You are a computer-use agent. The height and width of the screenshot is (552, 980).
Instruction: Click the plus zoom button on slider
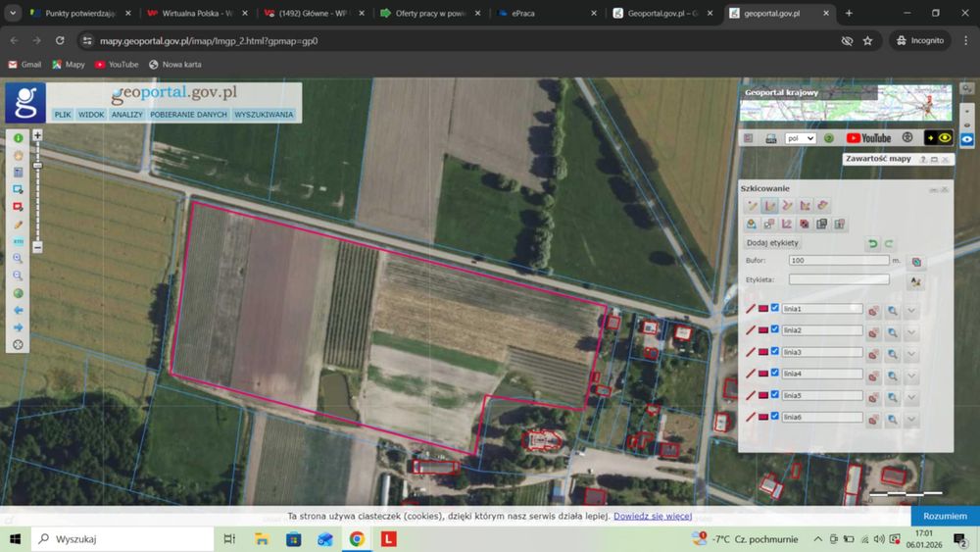point(37,135)
